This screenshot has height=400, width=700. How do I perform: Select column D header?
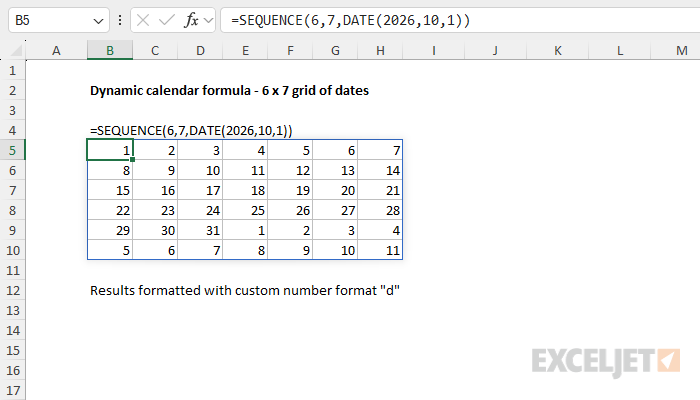coord(200,50)
